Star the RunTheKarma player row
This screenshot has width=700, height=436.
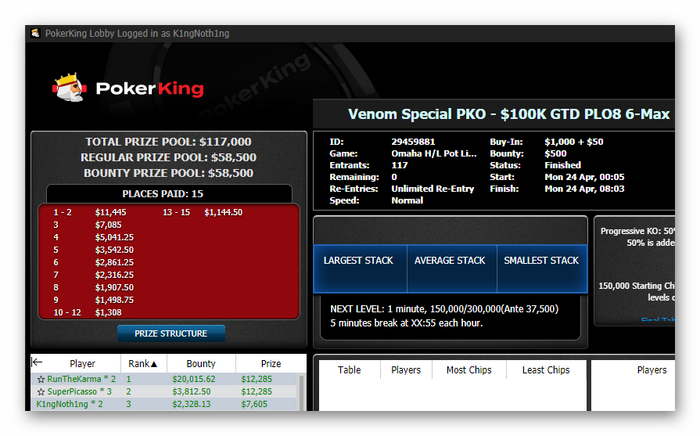pos(41,379)
